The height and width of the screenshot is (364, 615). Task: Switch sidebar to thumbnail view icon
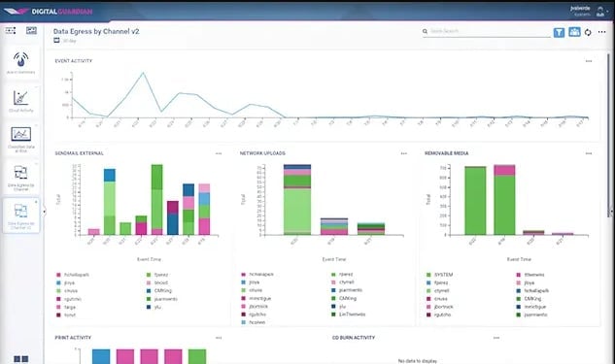[x=31, y=30]
